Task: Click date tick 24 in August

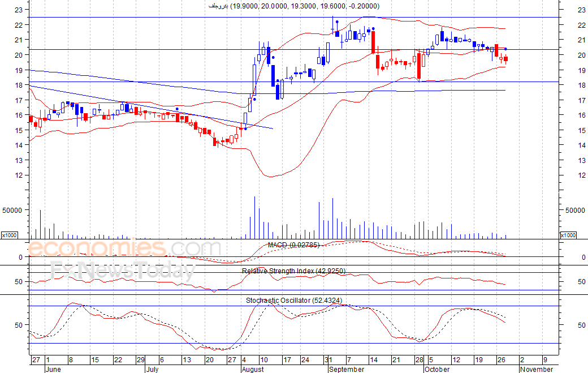Action: pyautogui.click(x=305, y=360)
